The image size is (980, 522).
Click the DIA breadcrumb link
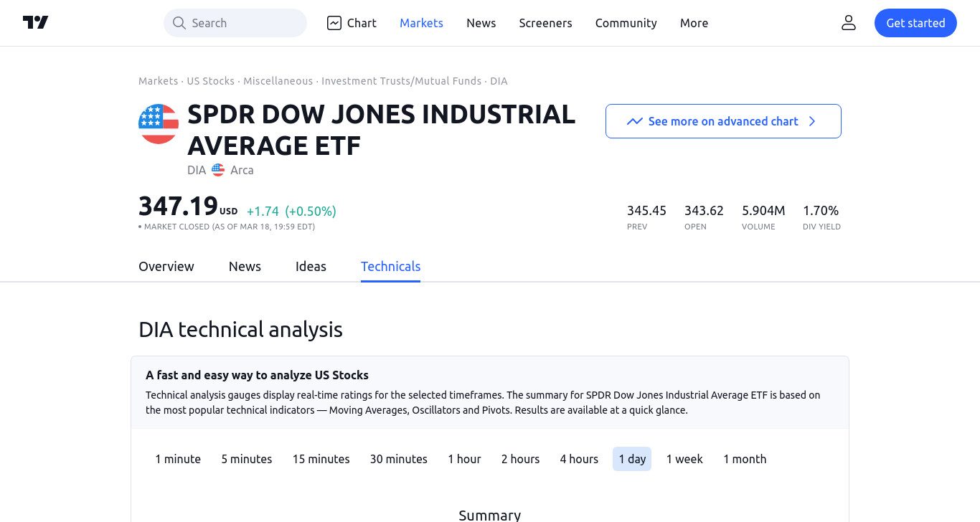pos(499,81)
